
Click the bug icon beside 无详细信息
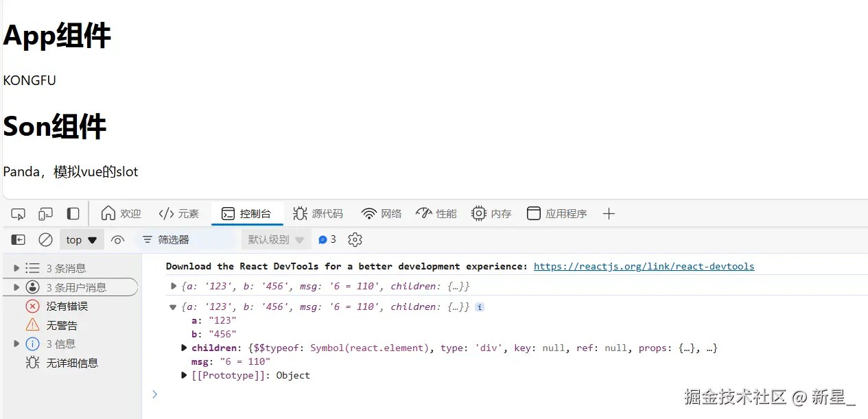[x=32, y=363]
